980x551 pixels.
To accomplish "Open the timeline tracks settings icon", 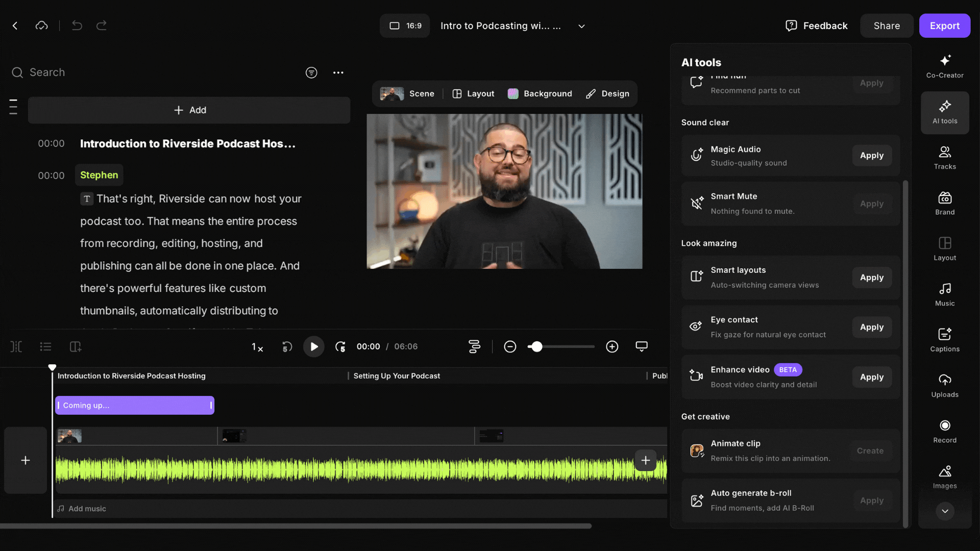I will (474, 347).
